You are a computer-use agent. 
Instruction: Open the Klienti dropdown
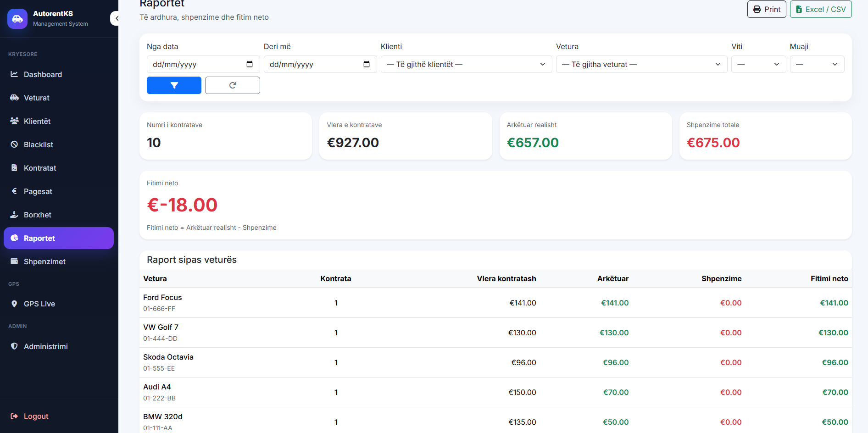coord(466,64)
